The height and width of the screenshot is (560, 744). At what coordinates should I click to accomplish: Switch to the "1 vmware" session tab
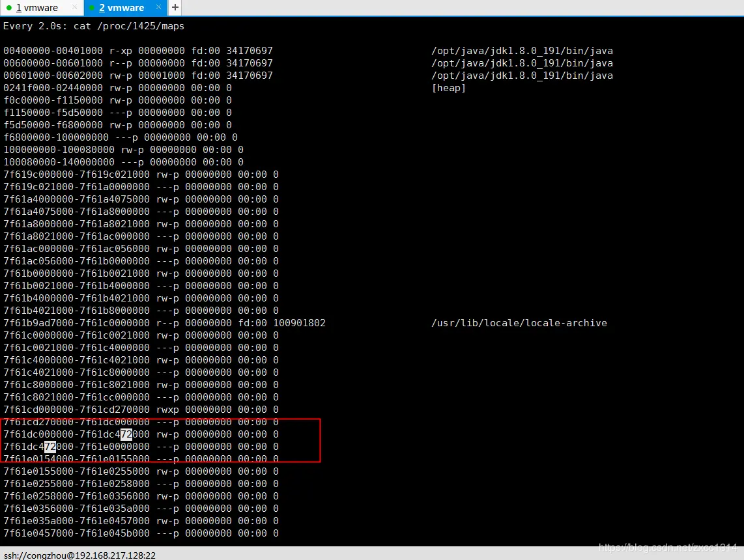point(36,8)
